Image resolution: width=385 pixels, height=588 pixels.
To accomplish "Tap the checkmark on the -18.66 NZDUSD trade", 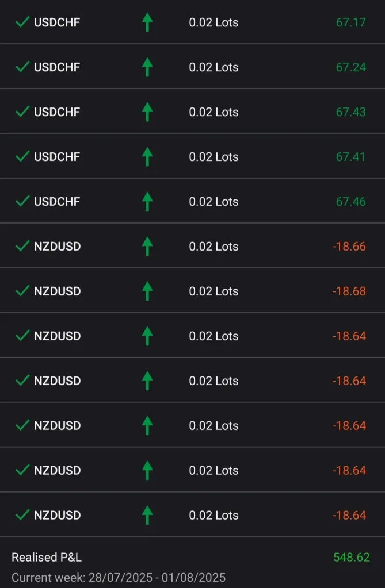I will click(22, 247).
